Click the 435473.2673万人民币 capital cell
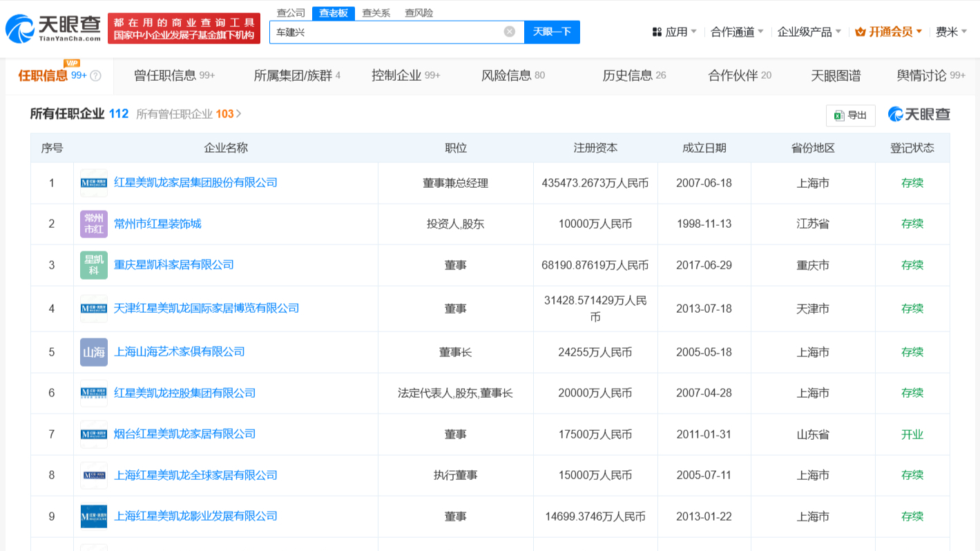The height and width of the screenshot is (551, 980). point(595,183)
